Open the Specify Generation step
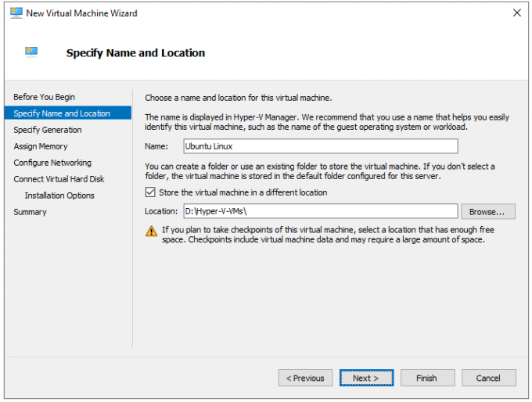 [x=48, y=130]
